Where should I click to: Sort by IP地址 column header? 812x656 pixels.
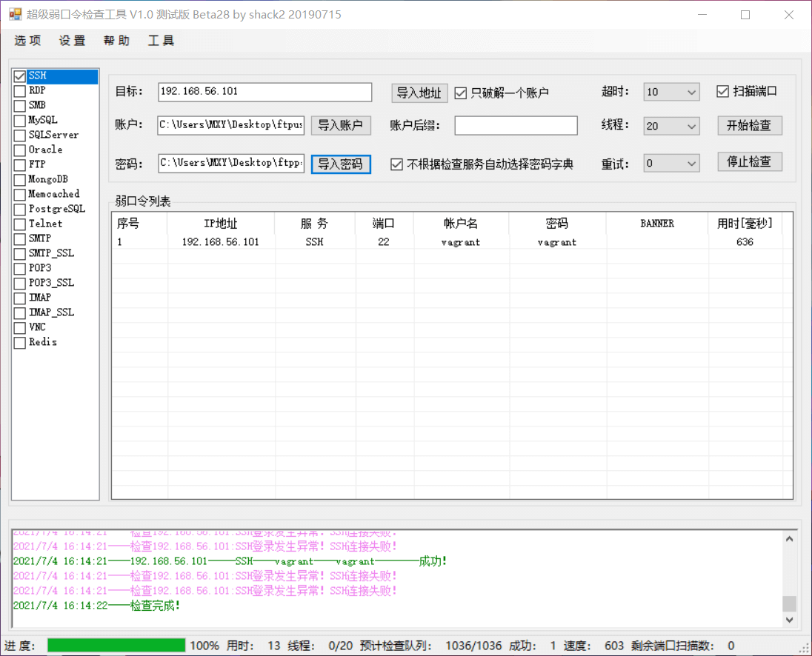(x=221, y=224)
